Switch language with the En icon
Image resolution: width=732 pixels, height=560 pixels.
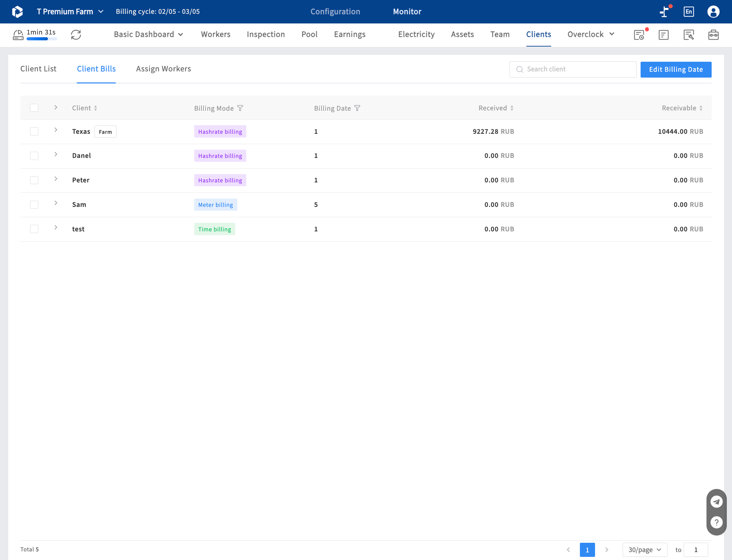point(689,12)
